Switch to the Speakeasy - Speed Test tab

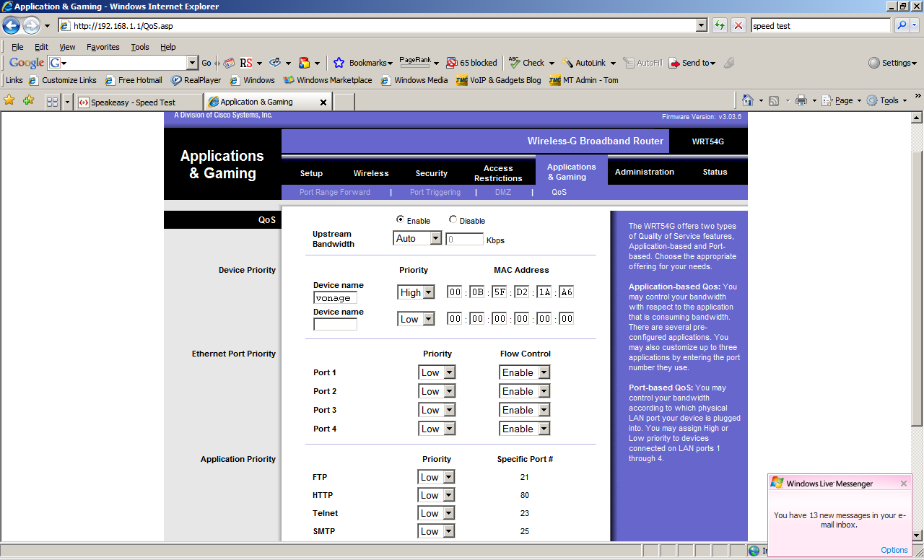coord(133,102)
